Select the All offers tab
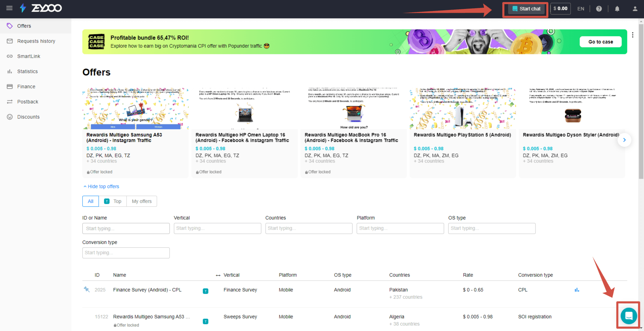 (91, 201)
